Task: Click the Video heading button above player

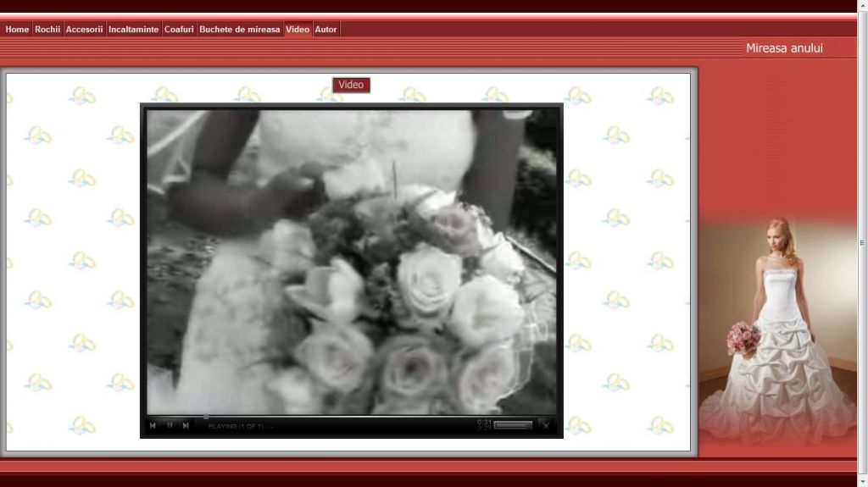Action: click(x=351, y=85)
